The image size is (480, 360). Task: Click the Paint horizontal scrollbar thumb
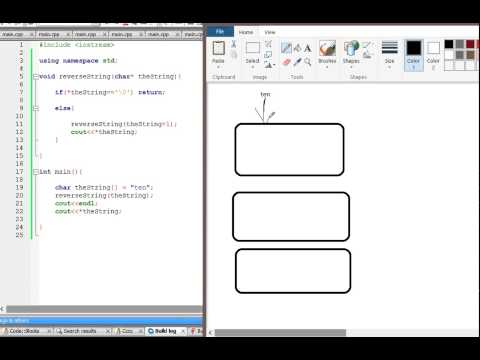[x=280, y=332]
